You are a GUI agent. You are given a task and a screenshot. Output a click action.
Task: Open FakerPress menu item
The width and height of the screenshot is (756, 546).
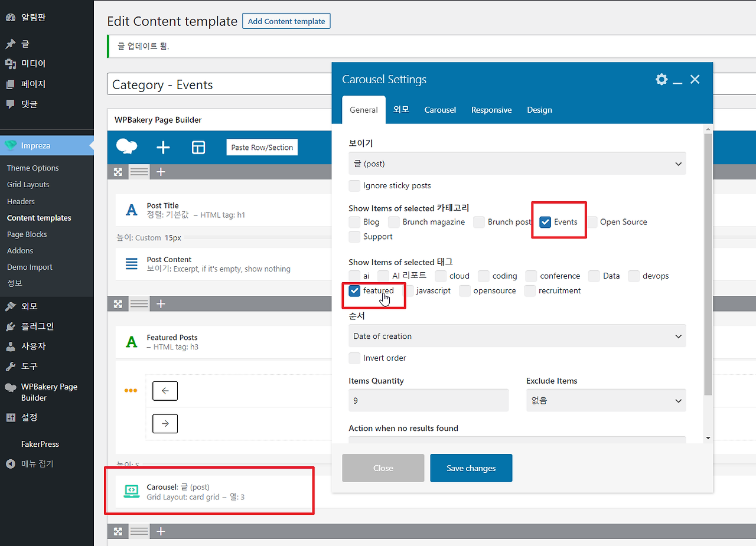[40, 444]
